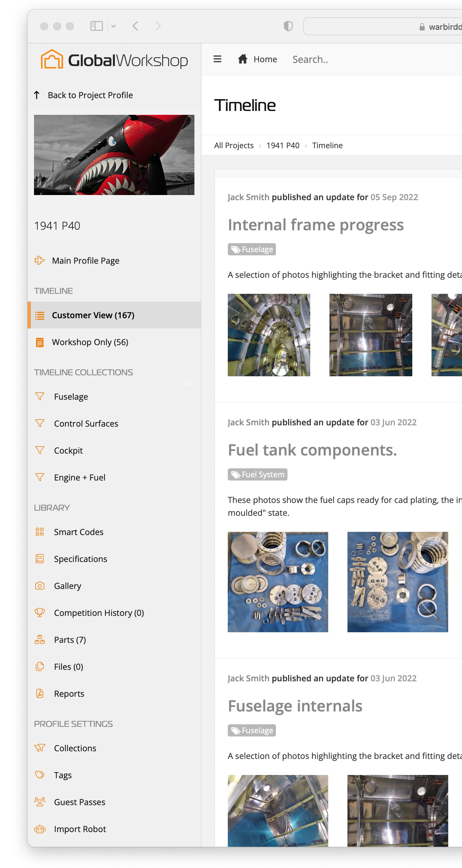The height and width of the screenshot is (868, 462).
Task: Click the Competition History trophy icon
Action: click(40, 613)
